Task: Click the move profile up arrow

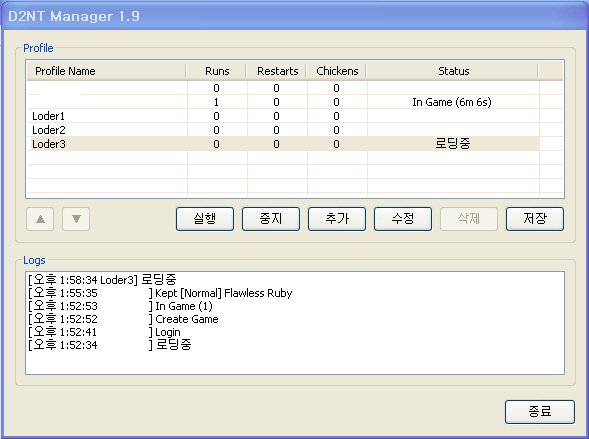Action: (x=40, y=219)
